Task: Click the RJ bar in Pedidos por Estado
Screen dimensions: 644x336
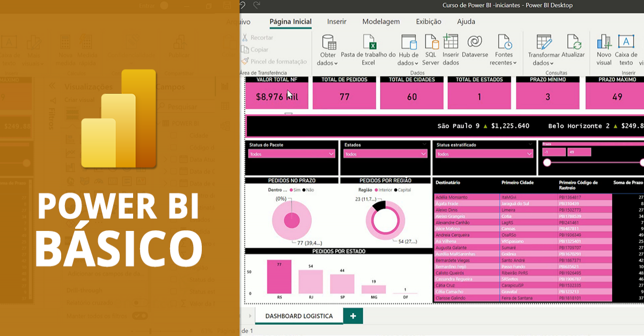Action: click(311, 282)
